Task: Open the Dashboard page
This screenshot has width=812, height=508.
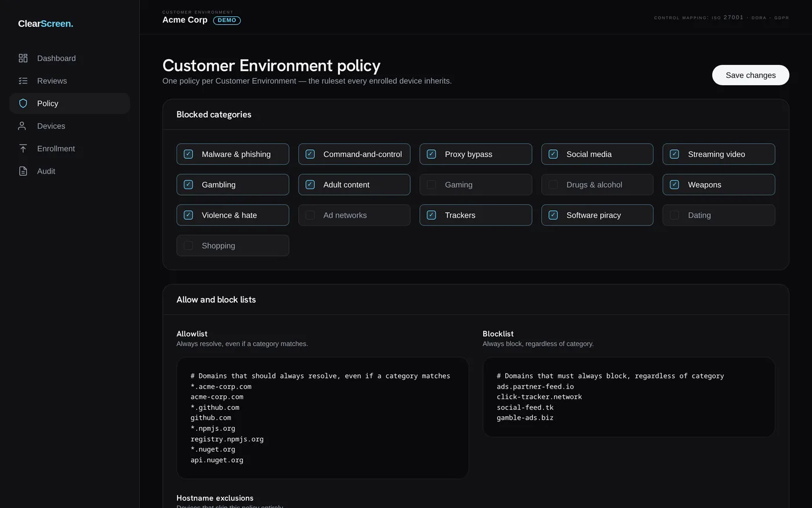Action: 70,58
